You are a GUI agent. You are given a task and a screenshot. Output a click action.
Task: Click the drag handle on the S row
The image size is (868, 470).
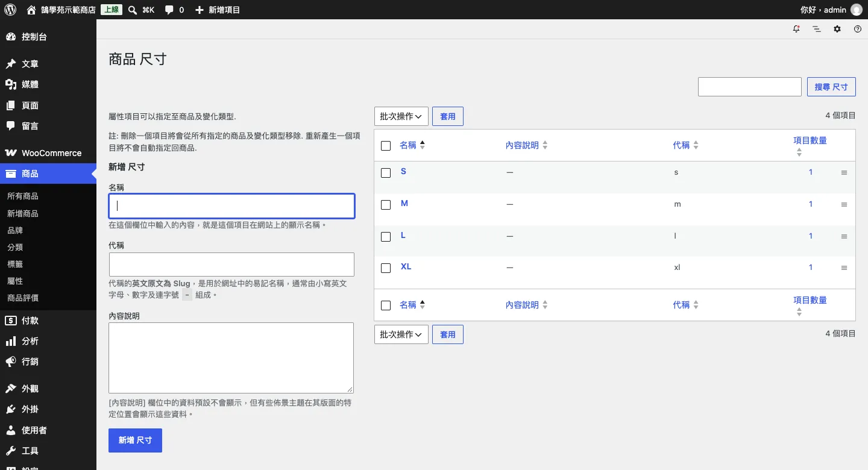click(844, 172)
